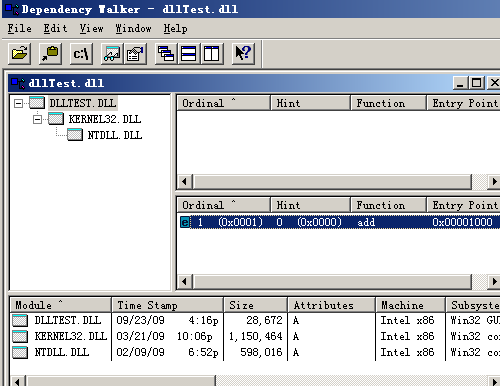Viewport: 500px width, 386px height.
Task: Select DLLTEST.DLL in the module tree
Action: 83,103
